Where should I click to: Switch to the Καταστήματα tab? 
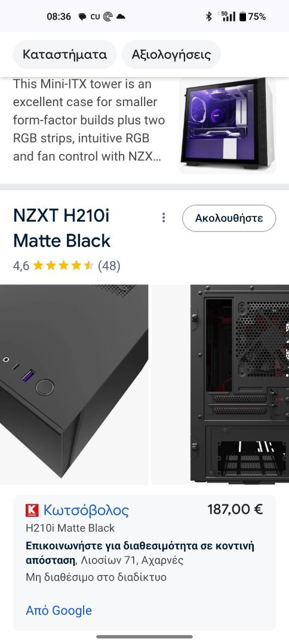pos(64,55)
